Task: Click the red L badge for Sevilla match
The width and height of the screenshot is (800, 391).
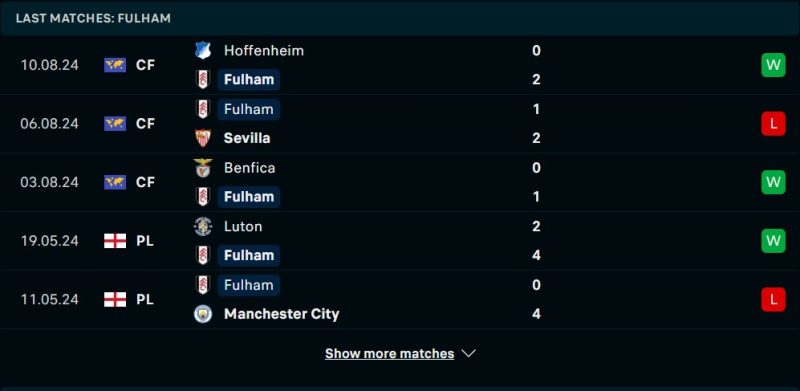Action: click(773, 124)
